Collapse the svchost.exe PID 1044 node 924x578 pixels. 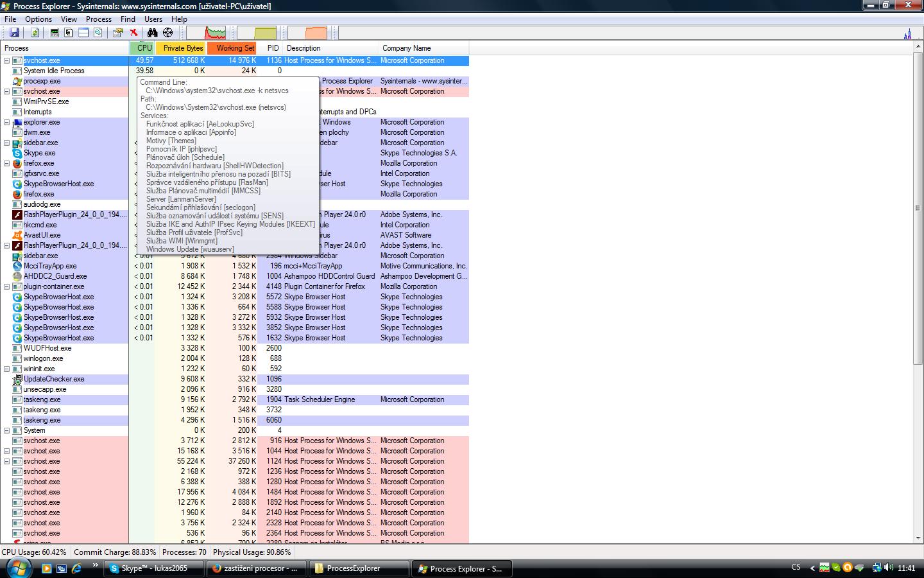click(7, 451)
